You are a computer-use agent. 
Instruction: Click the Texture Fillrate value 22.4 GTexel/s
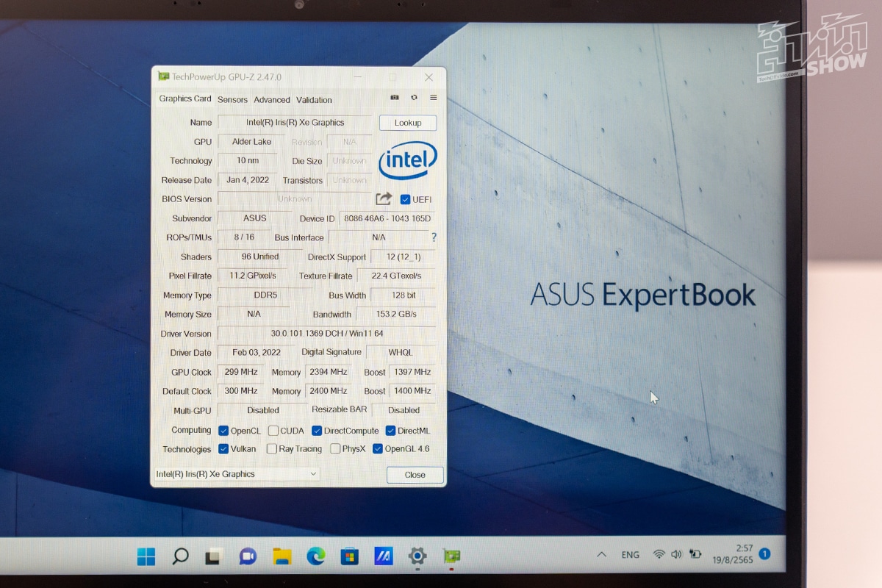click(397, 276)
